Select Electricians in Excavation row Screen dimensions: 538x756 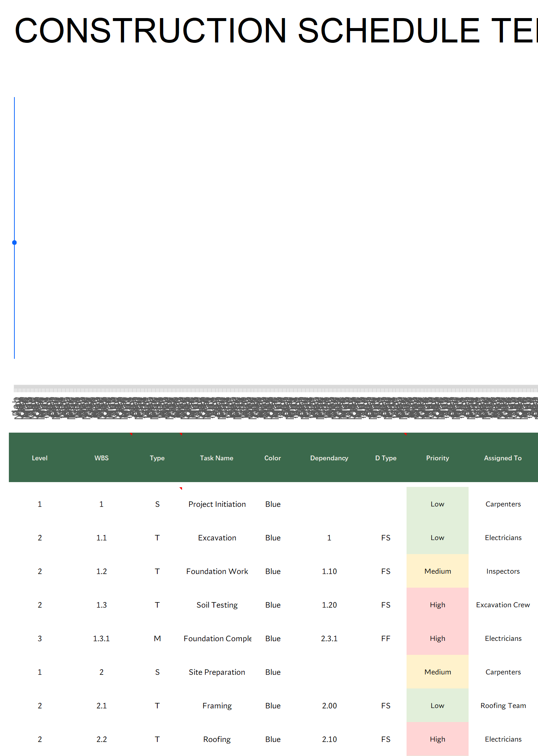(x=503, y=537)
